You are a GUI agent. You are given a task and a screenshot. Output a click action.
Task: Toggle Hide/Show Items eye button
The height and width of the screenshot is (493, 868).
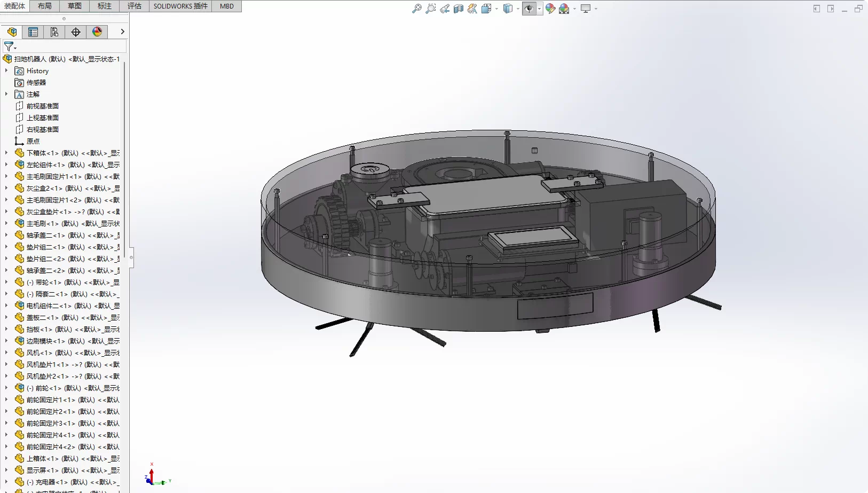tap(529, 9)
